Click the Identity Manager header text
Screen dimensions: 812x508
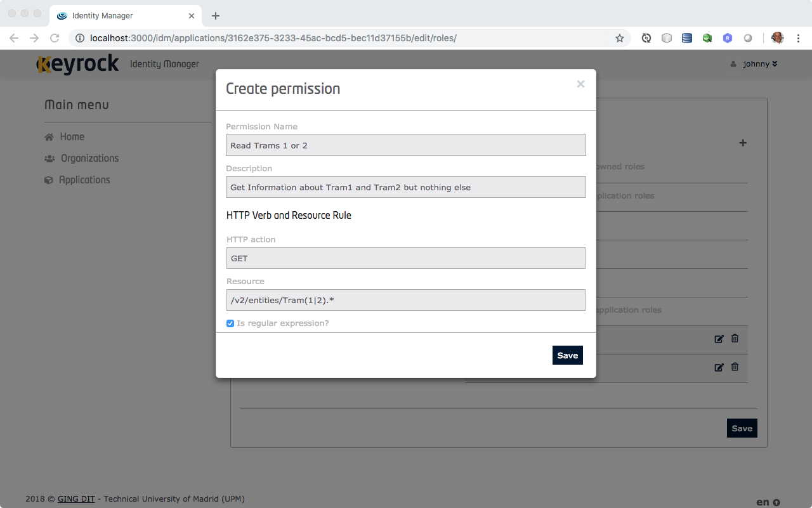164,64
